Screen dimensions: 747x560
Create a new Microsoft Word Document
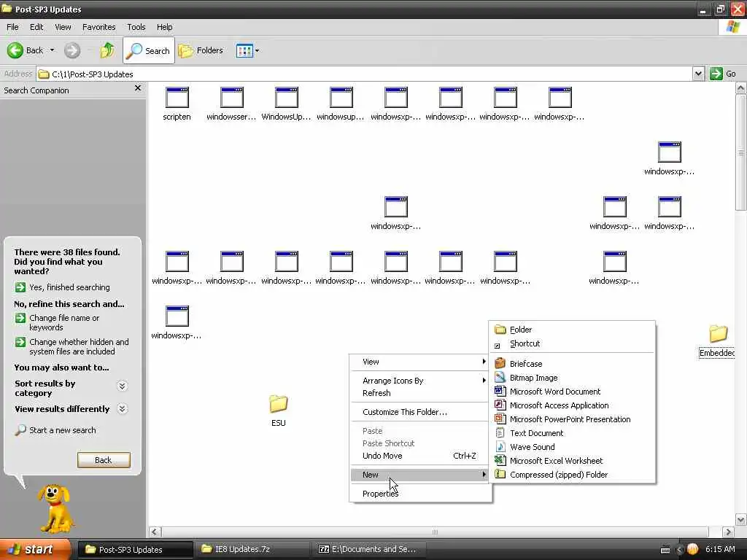(572, 392)
